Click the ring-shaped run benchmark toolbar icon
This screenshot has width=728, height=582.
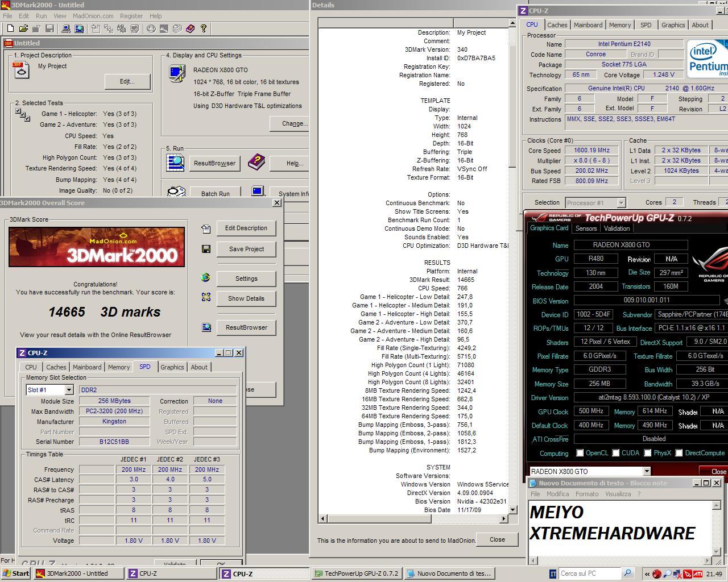[151, 28]
